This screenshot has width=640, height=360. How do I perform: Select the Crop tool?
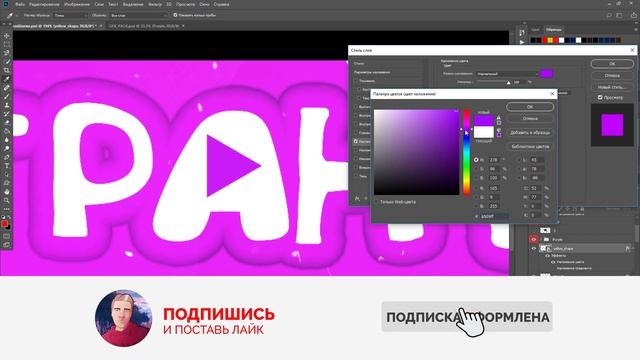pyautogui.click(x=7, y=70)
